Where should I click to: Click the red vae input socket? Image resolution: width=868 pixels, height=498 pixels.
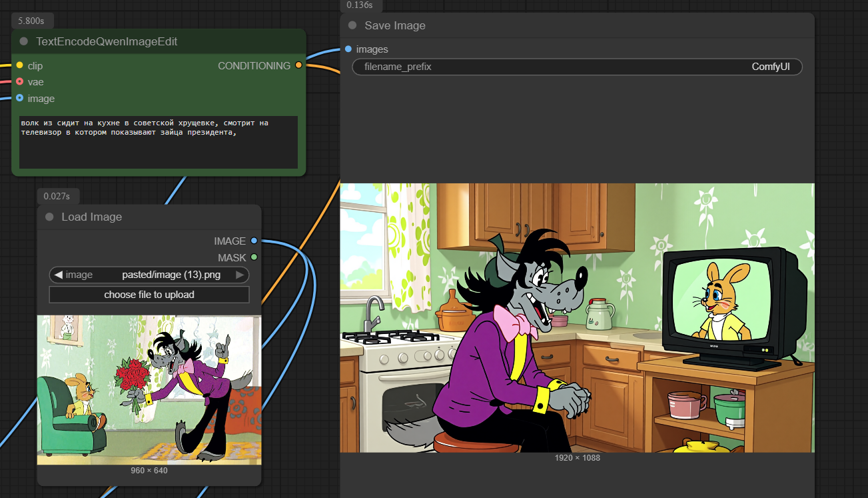19,82
